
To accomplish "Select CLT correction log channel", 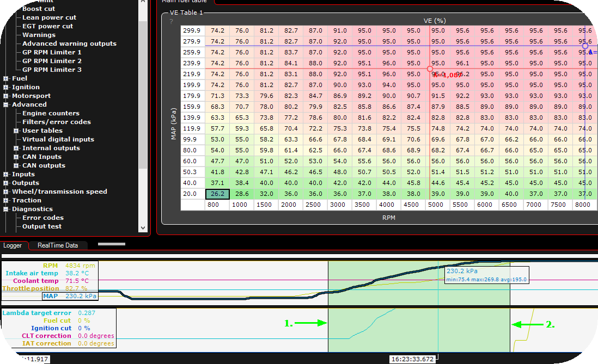I will (46, 336).
